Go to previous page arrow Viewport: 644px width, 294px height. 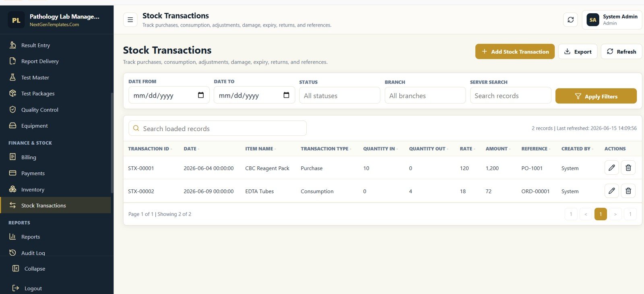coord(586,214)
